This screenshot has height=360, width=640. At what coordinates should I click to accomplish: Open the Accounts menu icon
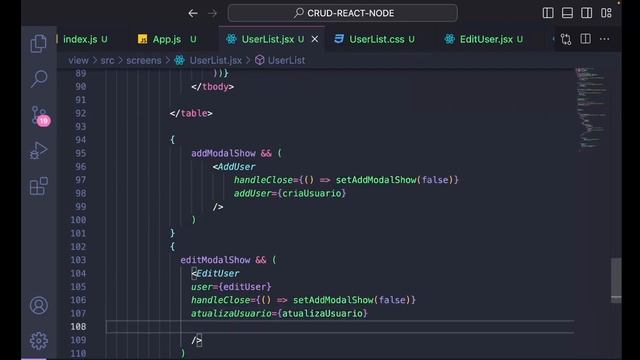click(39, 305)
